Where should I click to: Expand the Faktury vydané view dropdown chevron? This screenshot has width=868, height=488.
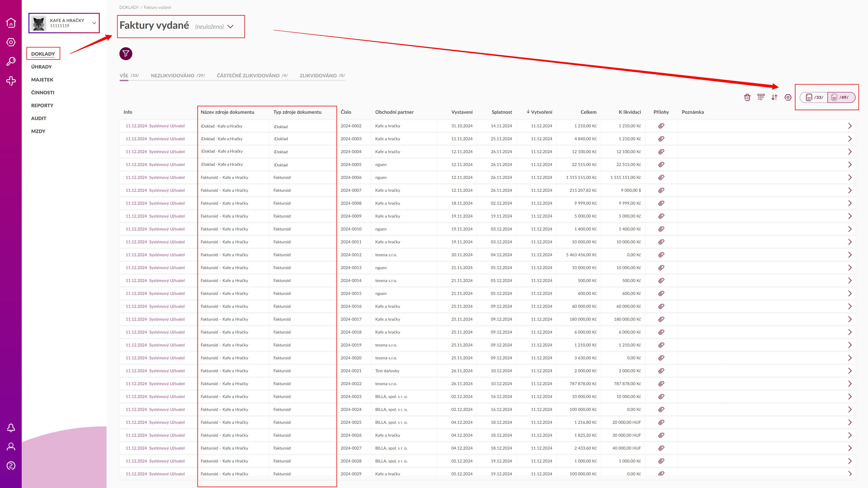pyautogui.click(x=230, y=27)
